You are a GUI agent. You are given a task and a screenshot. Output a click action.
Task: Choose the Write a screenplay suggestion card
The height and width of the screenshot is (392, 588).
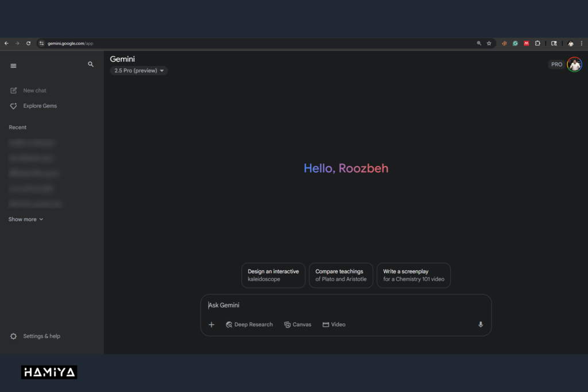[x=413, y=275]
